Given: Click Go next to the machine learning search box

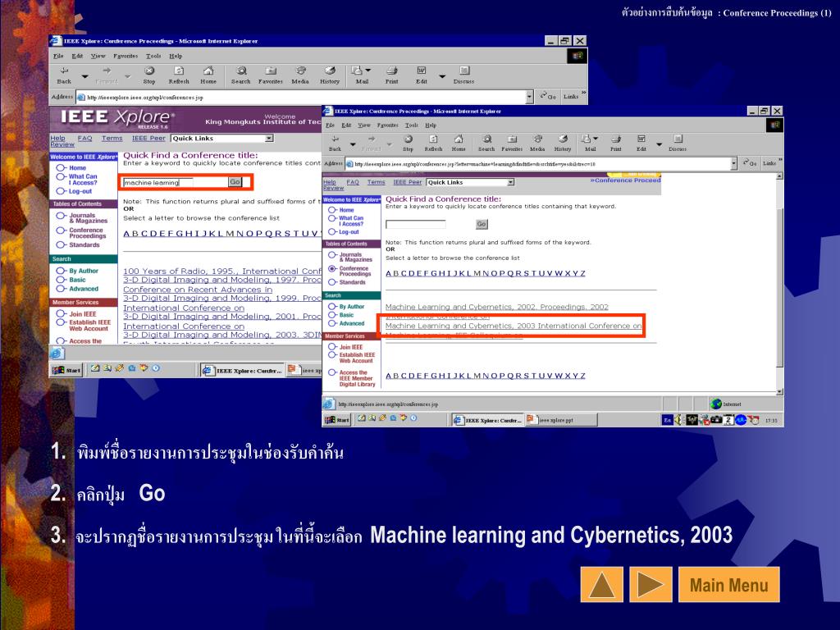Looking at the screenshot, I should tap(235, 182).
